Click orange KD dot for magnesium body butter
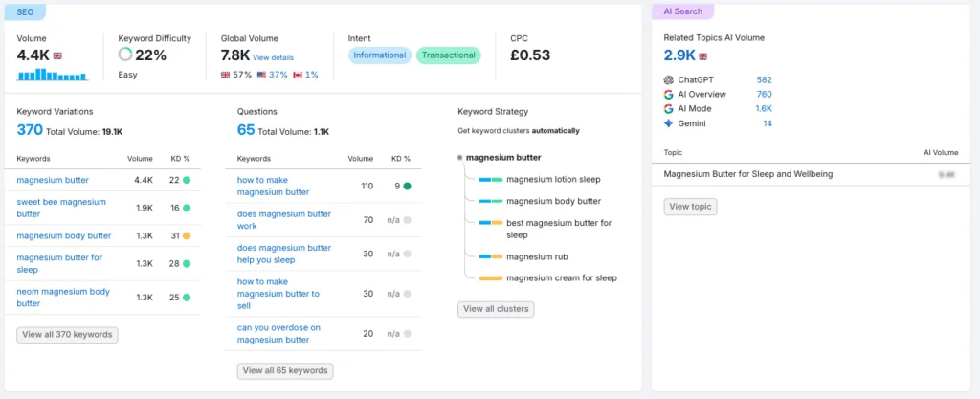This screenshot has height=399, width=980. [187, 236]
